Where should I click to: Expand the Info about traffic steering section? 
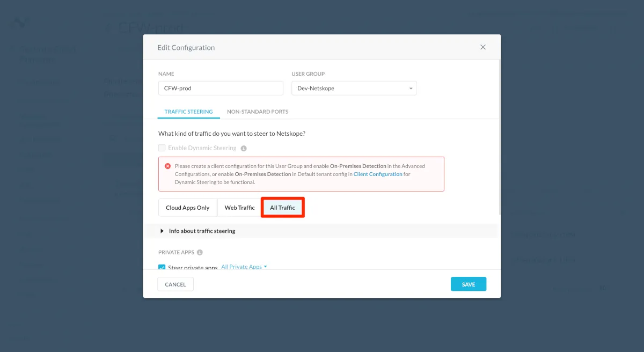click(162, 231)
